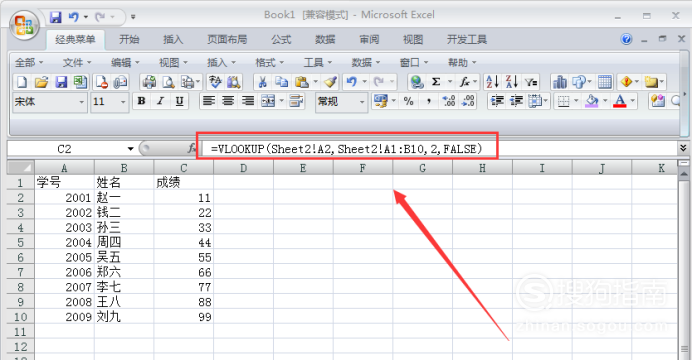Open the Office button

point(24,24)
